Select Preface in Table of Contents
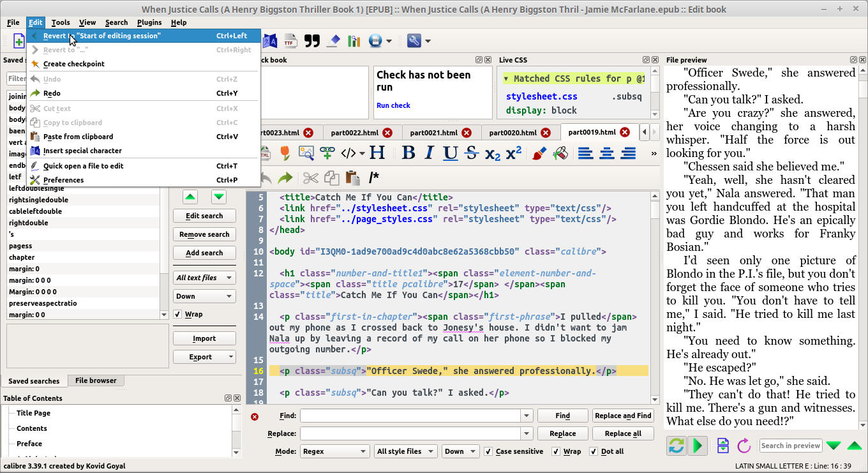This screenshot has height=473, width=868. (29, 444)
